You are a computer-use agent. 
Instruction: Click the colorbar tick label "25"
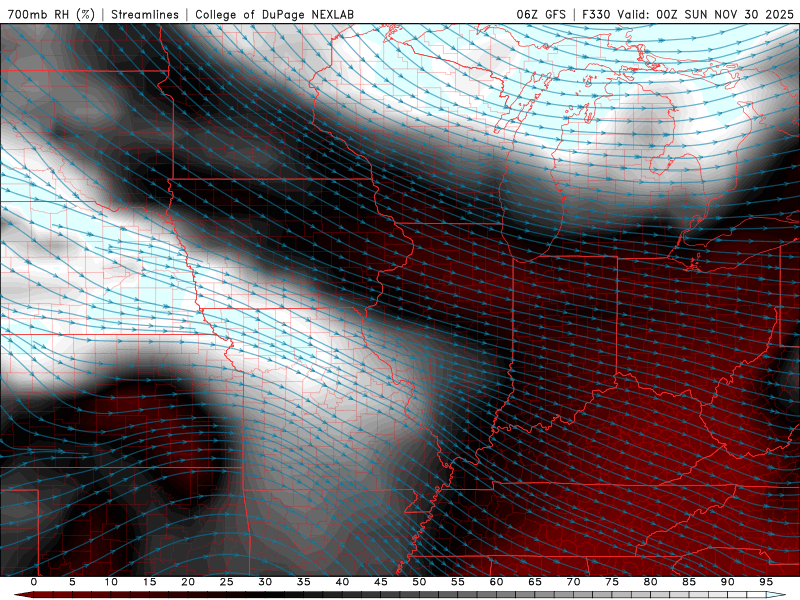coord(227,582)
